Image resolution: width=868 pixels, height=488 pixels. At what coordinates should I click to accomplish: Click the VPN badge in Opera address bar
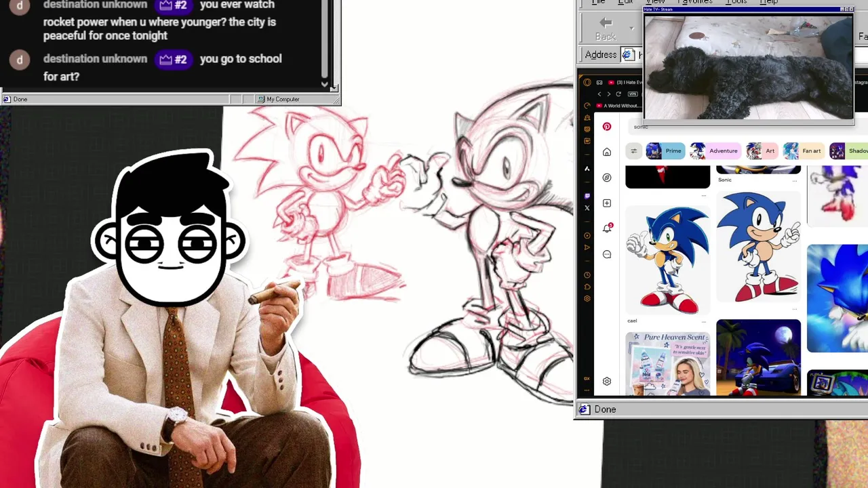point(633,94)
